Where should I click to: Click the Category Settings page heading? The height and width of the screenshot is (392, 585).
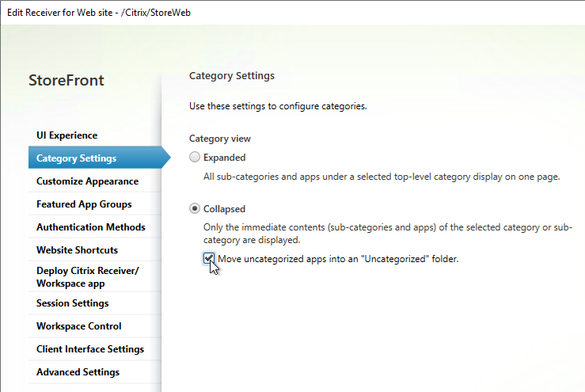coord(232,76)
